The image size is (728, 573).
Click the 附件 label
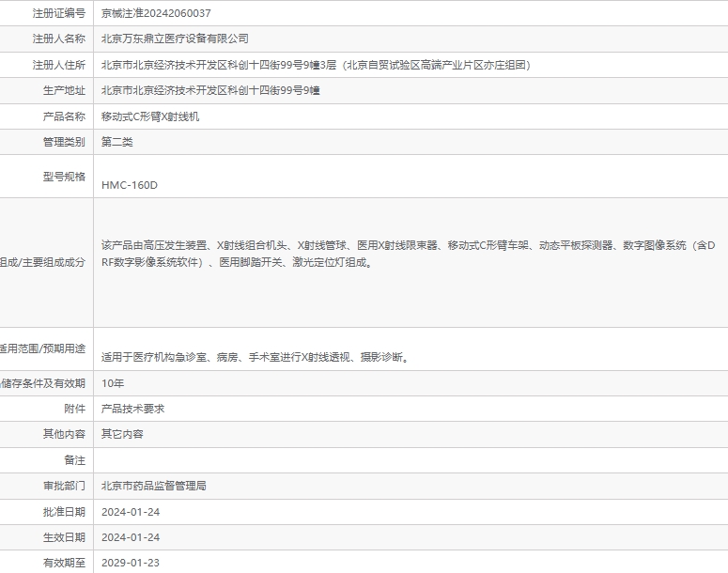click(x=75, y=409)
